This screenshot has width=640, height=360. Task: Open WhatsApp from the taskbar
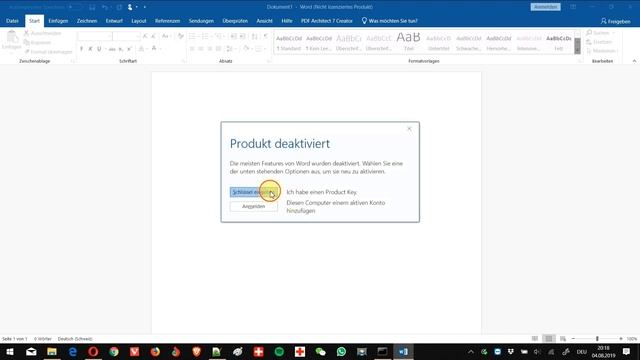coord(341,351)
